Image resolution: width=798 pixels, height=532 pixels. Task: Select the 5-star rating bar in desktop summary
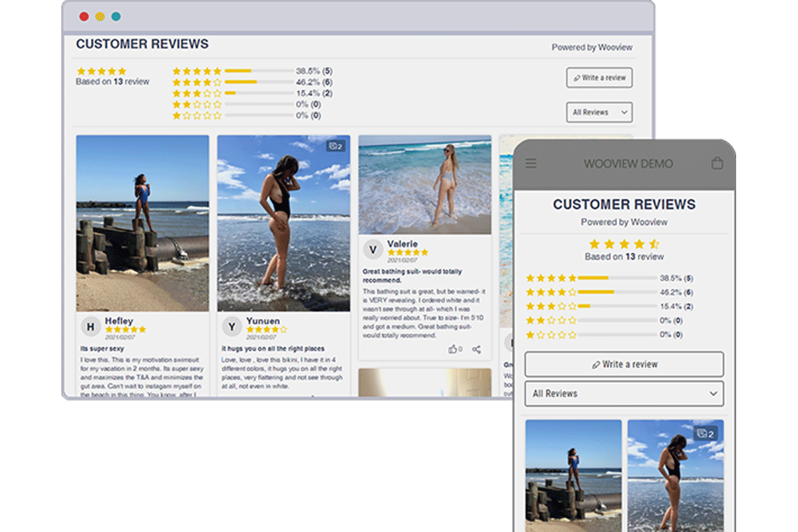pyautogui.click(x=259, y=71)
